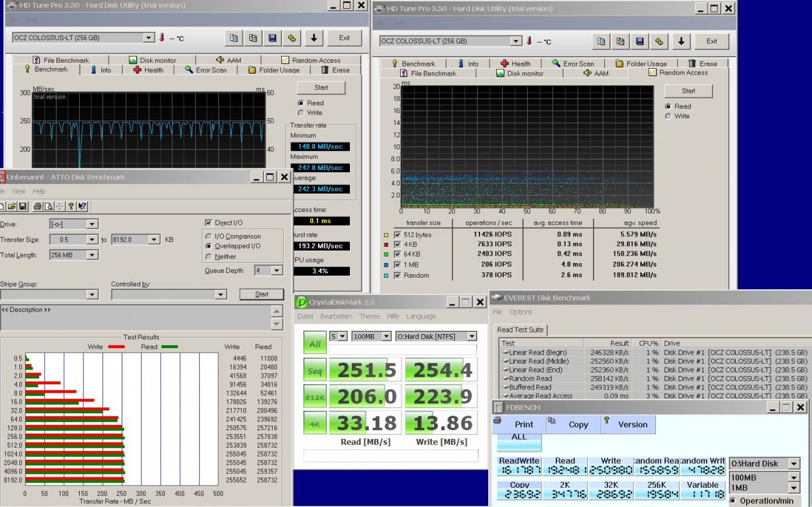The width and height of the screenshot is (812, 507).
Task: Click into ATTO Description text field
Action: (x=136, y=318)
